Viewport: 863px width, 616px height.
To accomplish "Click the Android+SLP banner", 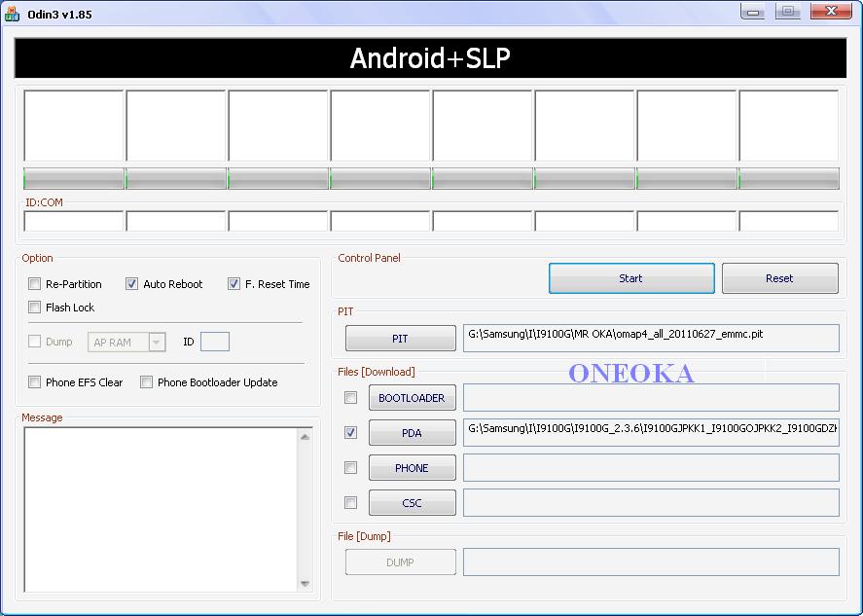I will 430,57.
